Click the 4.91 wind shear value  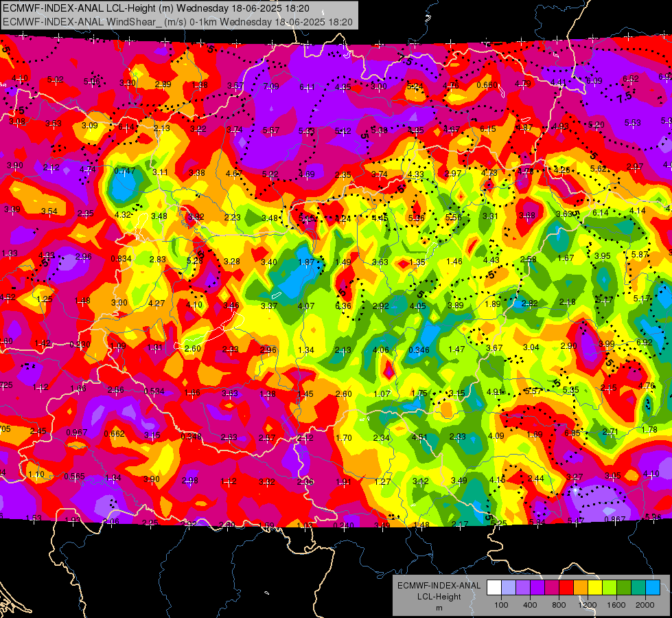click(494, 391)
